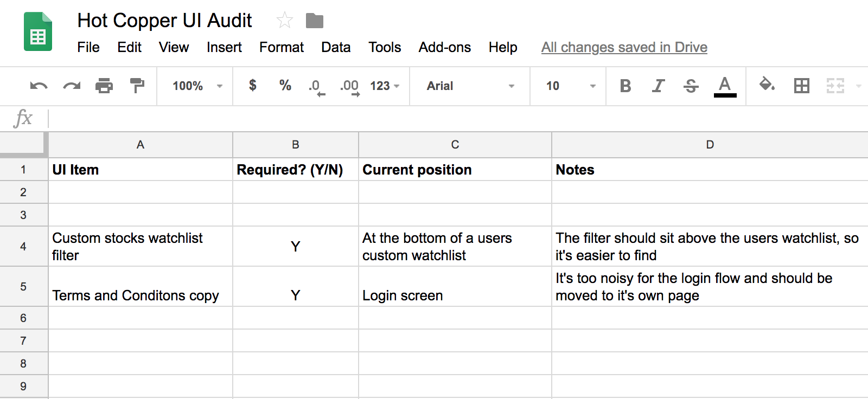
Task: Star the Hot Copper UI Audit document
Action: pos(285,21)
